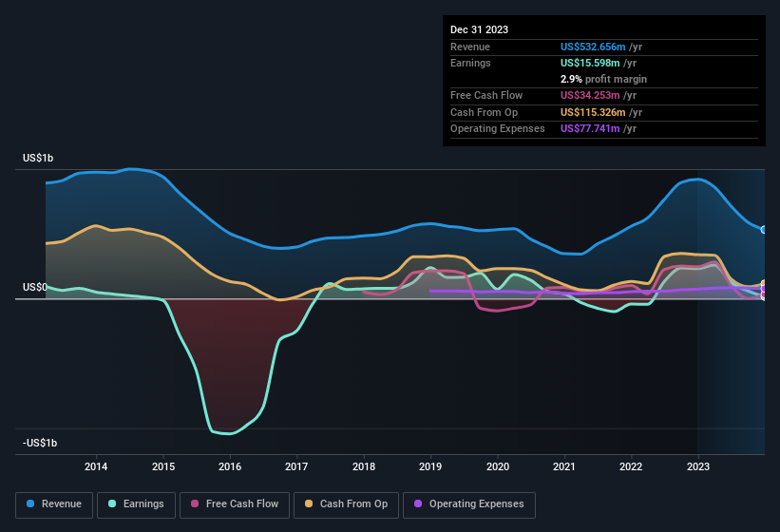Click the Dec 31 2023 tooltip date header
The width and height of the screenshot is (780, 532).
coord(479,29)
